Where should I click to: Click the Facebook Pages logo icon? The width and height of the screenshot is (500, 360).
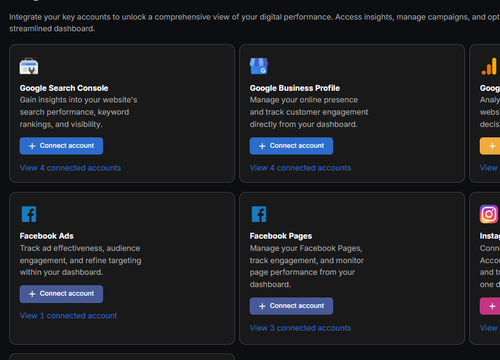(x=259, y=214)
